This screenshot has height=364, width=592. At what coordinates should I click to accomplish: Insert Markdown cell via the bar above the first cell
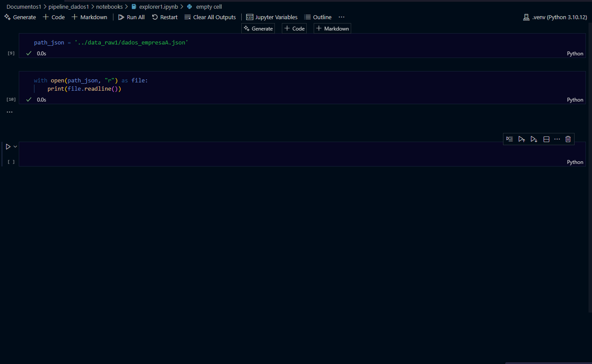point(332,28)
